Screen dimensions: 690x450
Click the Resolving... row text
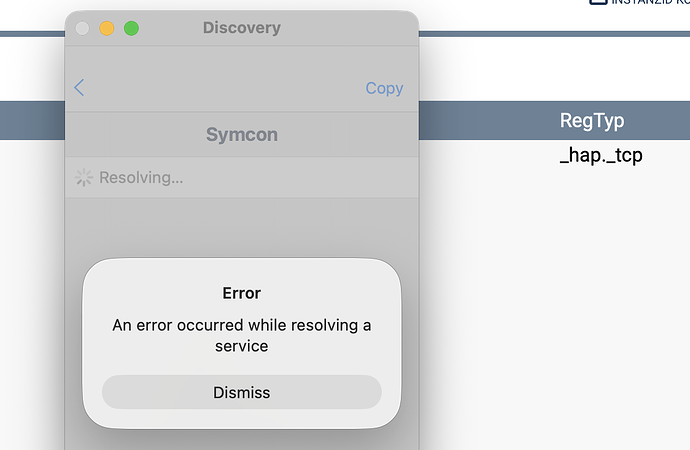(141, 178)
